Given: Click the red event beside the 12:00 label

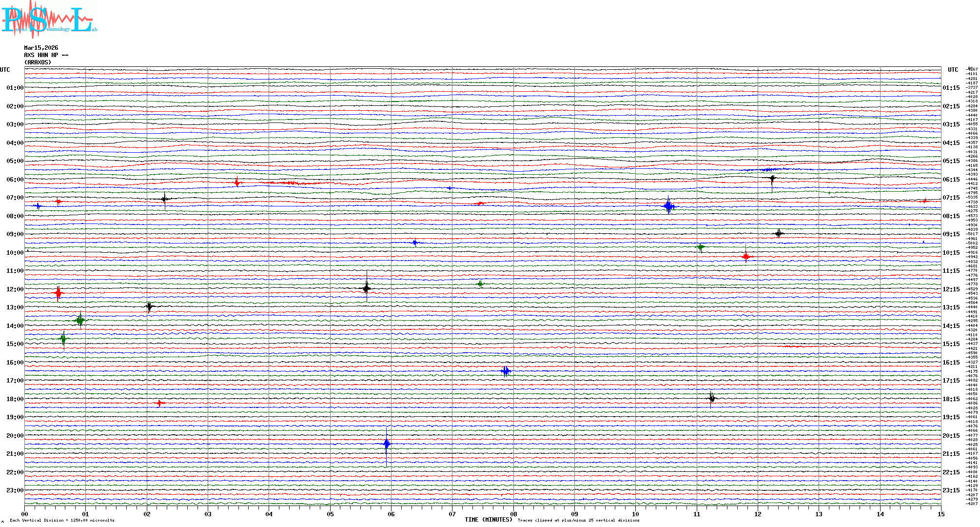Looking at the screenshot, I should 59,293.
